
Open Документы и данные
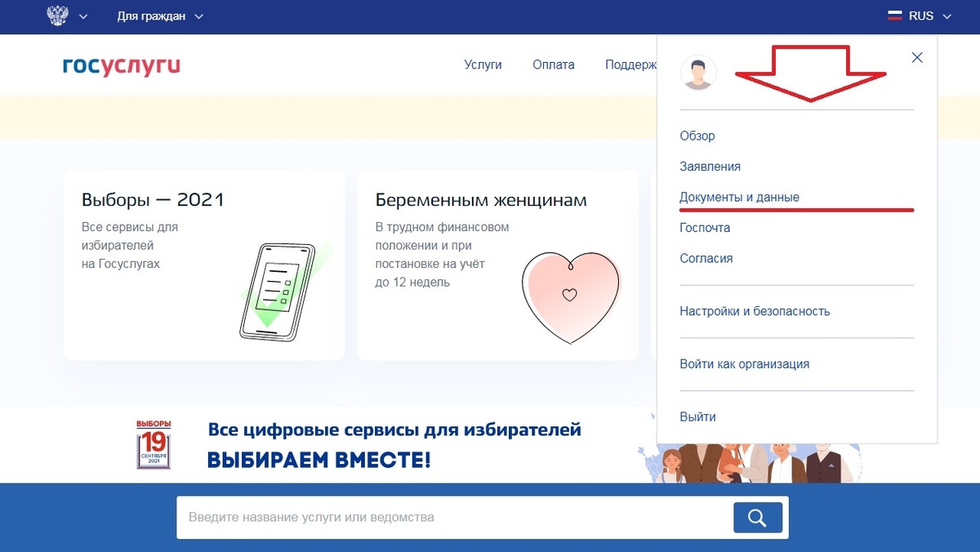[739, 197]
